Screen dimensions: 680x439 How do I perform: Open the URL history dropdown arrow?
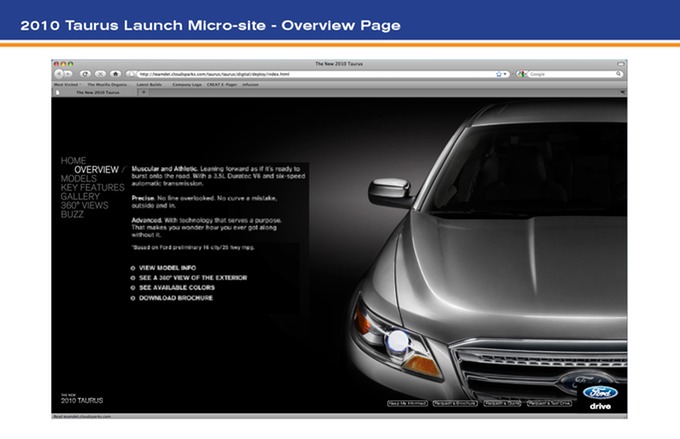[505, 74]
